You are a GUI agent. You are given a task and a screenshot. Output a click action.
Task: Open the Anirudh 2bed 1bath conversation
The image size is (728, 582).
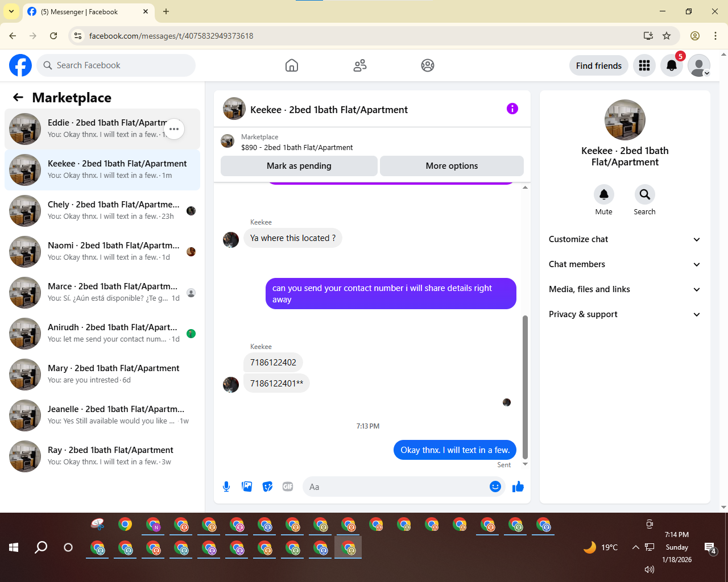coord(102,334)
